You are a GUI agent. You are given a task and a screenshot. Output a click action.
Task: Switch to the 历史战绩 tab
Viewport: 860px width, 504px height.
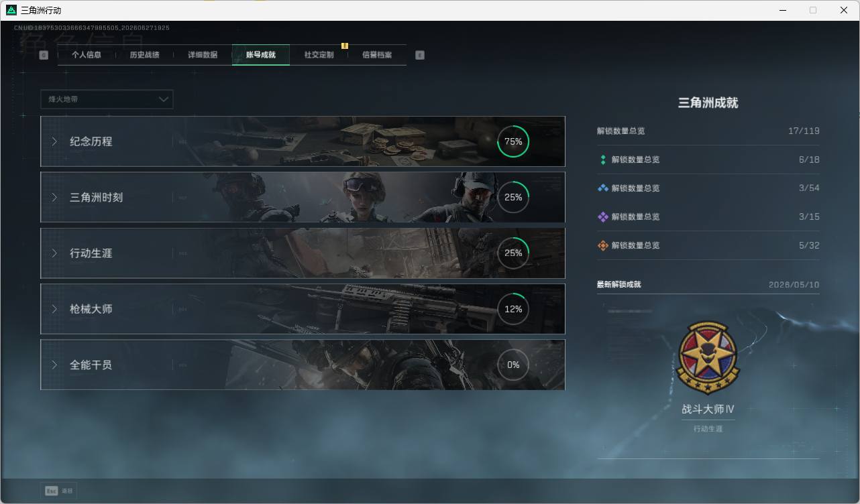click(x=144, y=55)
